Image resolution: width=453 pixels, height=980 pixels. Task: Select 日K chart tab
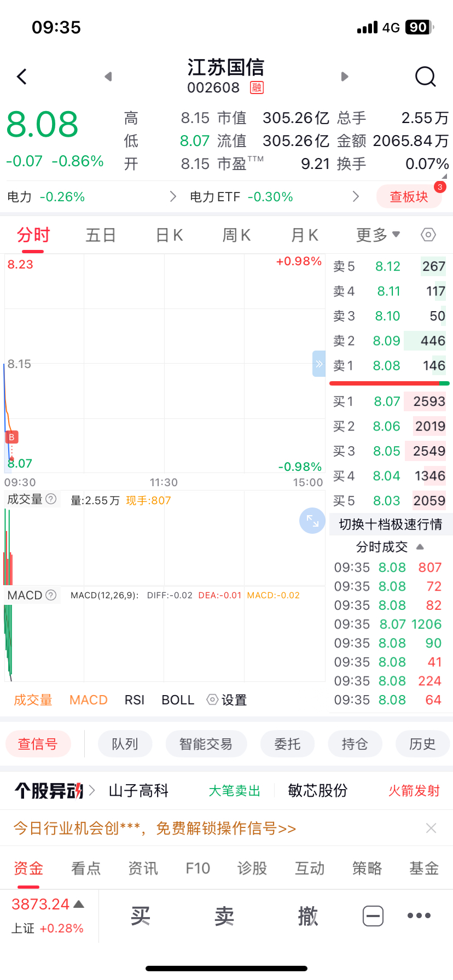[x=169, y=235]
